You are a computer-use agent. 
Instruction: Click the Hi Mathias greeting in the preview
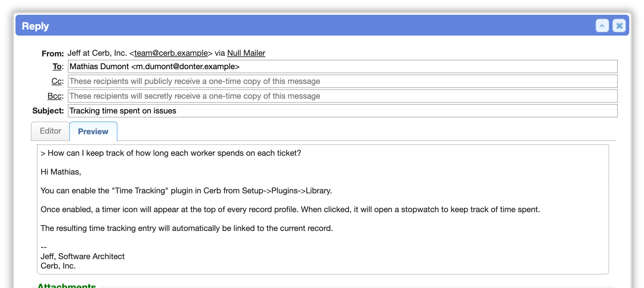point(61,172)
